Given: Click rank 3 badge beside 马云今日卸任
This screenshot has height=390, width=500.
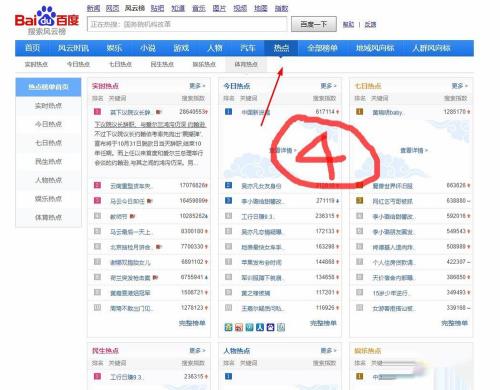Looking at the screenshot, I should click(x=97, y=200).
